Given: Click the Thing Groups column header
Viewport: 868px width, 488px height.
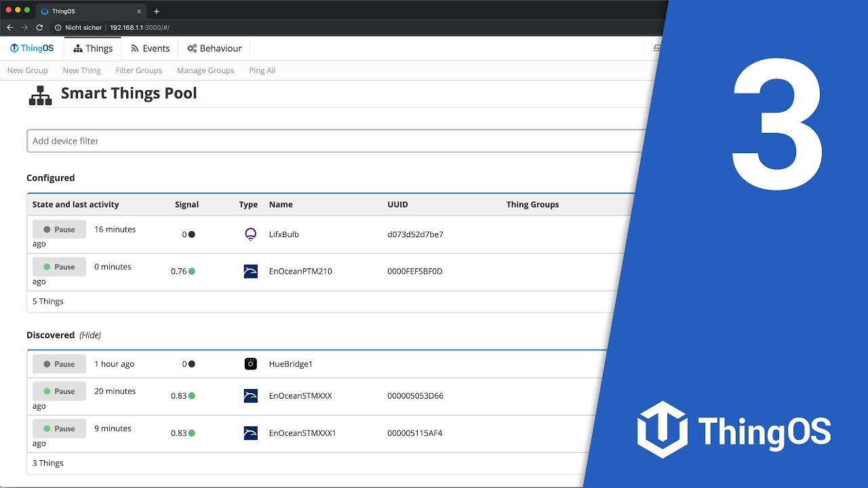Looking at the screenshot, I should (x=532, y=204).
